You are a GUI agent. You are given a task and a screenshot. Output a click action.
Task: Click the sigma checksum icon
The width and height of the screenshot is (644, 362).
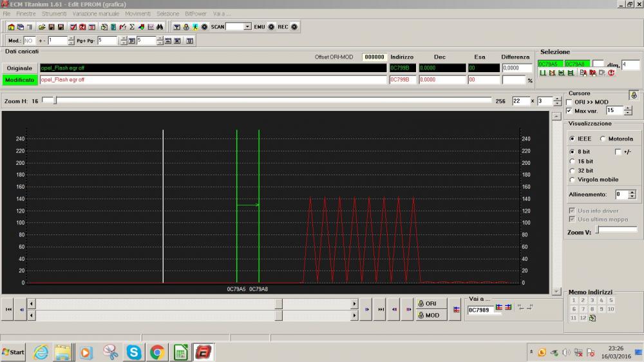point(132,27)
